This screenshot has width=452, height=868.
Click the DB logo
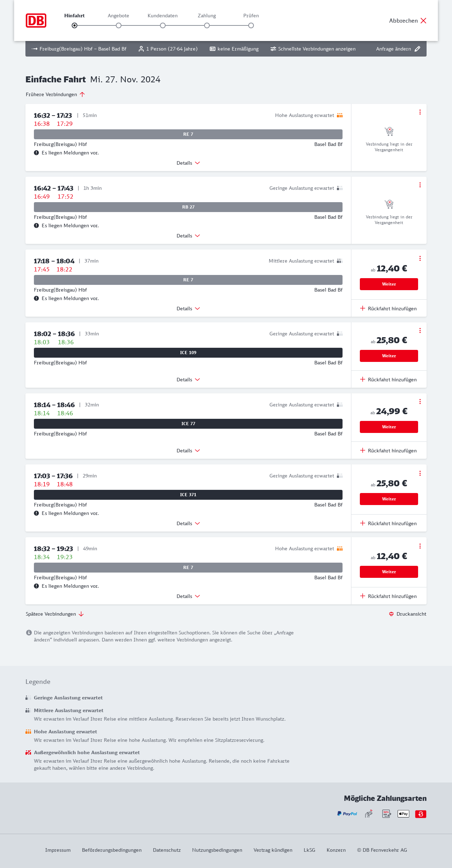coord(36,20)
